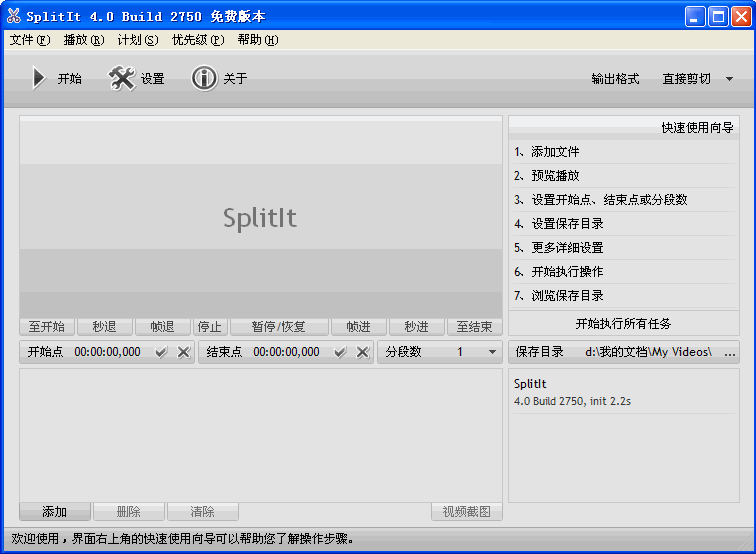The height and width of the screenshot is (554, 756).
Task: Click the 输出格式 label
Action: [616, 79]
